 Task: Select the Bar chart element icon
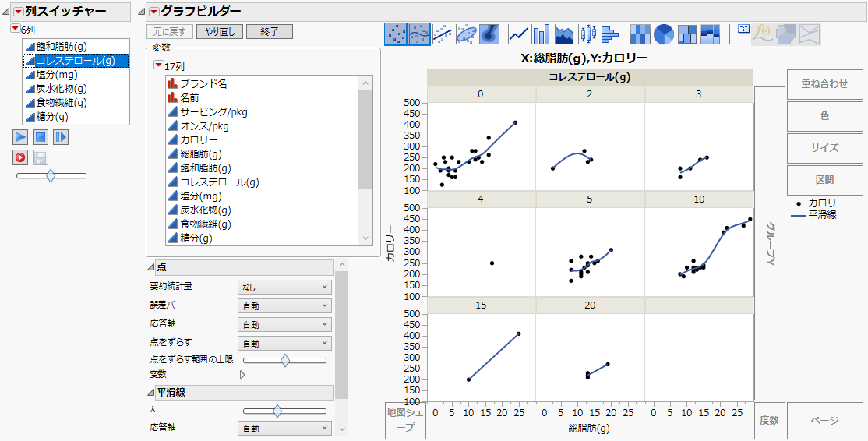pyautogui.click(x=542, y=34)
